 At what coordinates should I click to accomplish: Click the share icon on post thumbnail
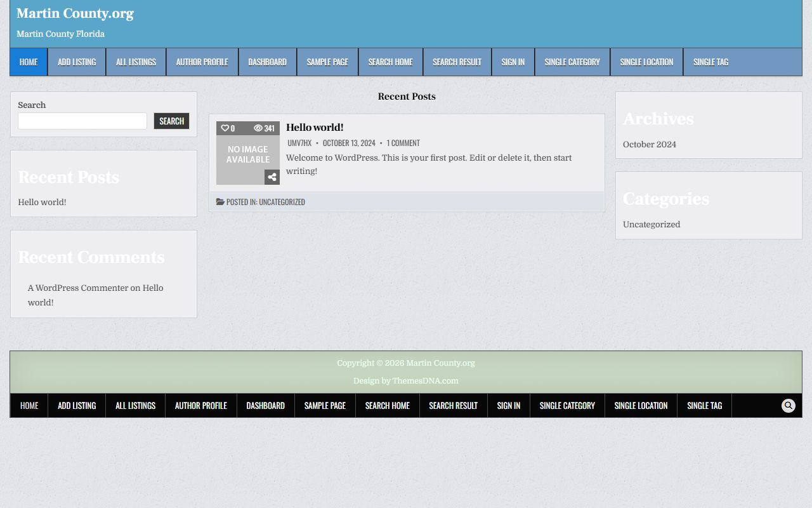(x=272, y=177)
